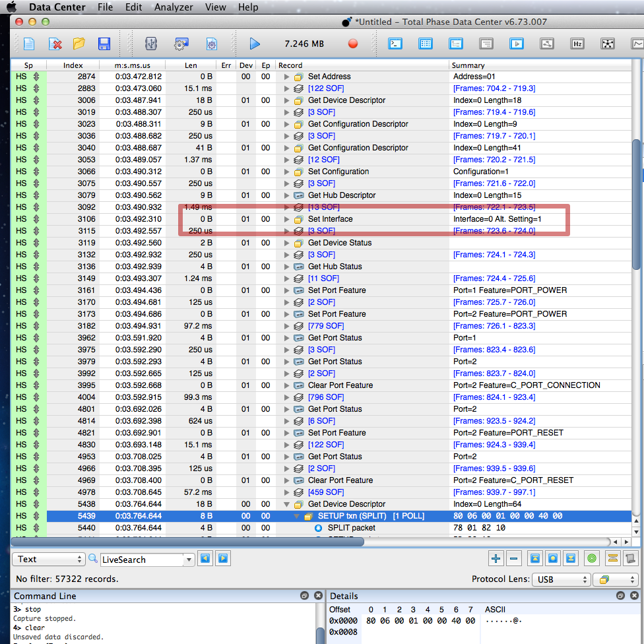644x644 pixels.
Task: Float the Details panel
Action: coord(621,596)
